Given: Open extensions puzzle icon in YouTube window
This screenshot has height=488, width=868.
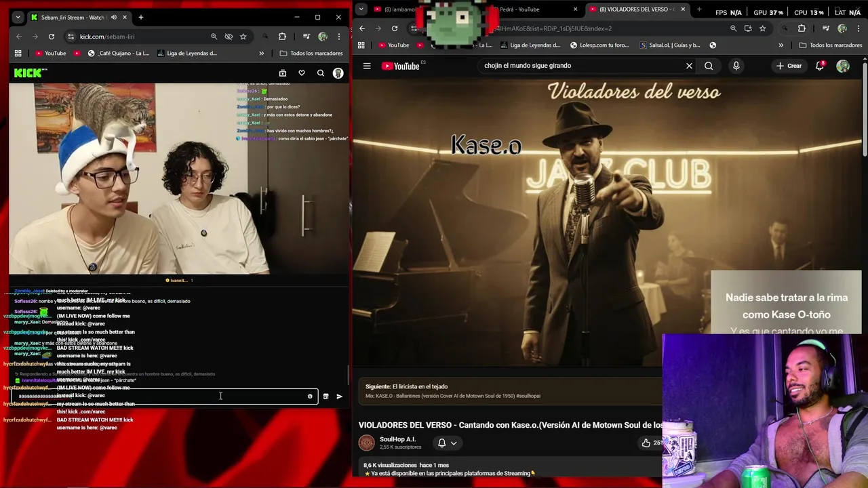Looking at the screenshot, I should pyautogui.click(x=802, y=28).
